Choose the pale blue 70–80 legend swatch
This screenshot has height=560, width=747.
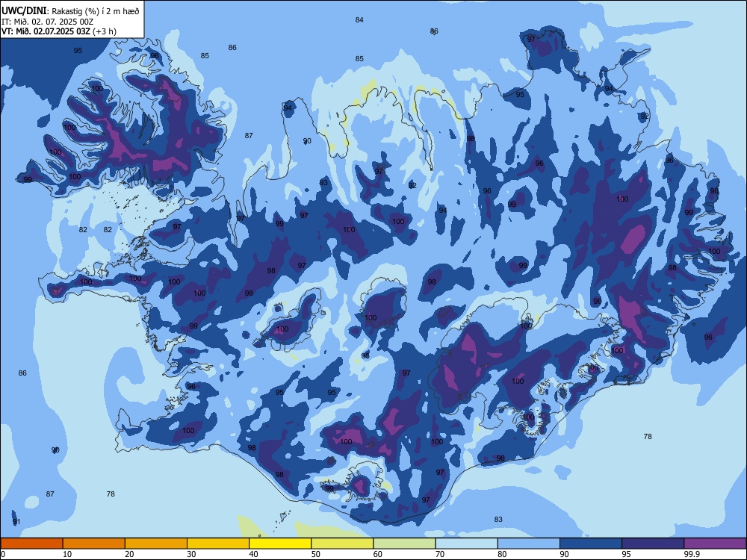(x=466, y=544)
